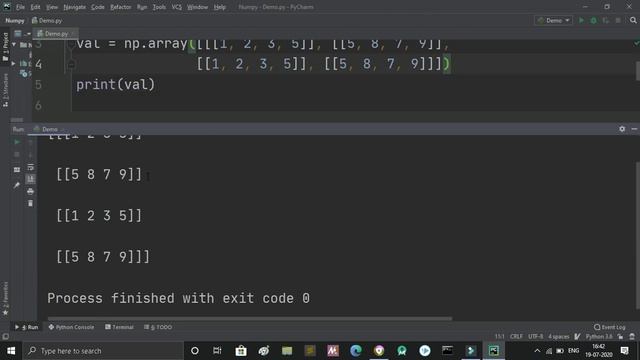The image size is (640, 360).
Task: Collapse the code fold marker on line 4
Action: click(71, 64)
